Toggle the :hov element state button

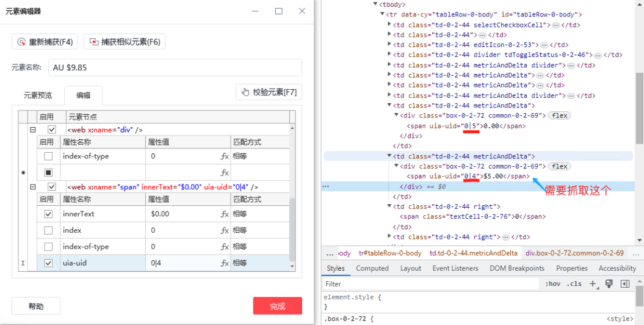coord(553,284)
